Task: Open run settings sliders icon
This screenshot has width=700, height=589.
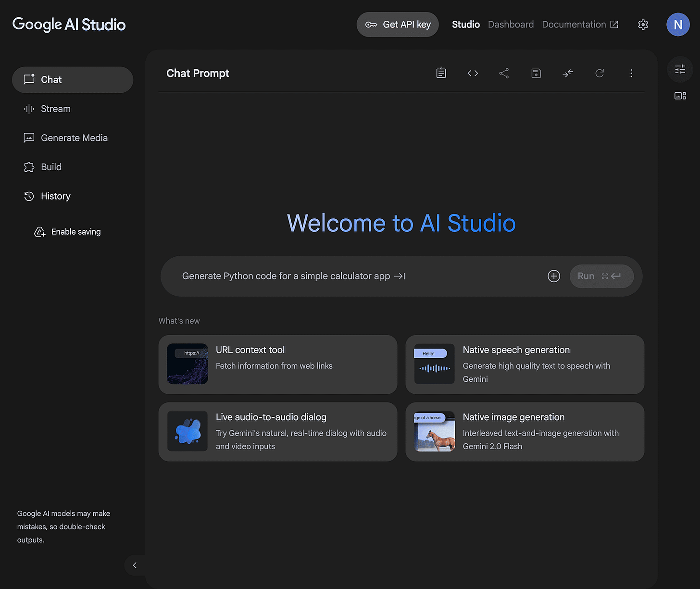Action: [x=680, y=70]
